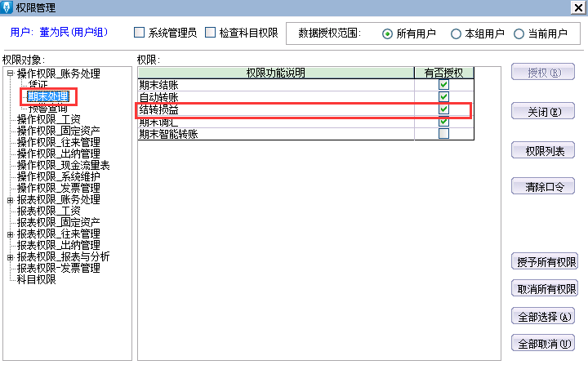Click the 权限管理 title bar app icon
The width and height of the screenshot is (588, 365).
[7, 7]
